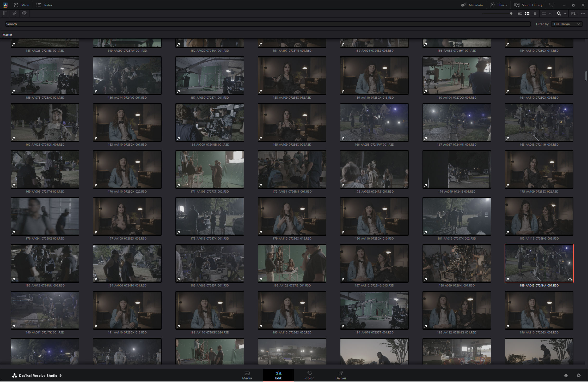This screenshot has width=588, height=382.
Task: Click audio note icon on 162_AA028_0724QK_001
Action: coord(14,138)
